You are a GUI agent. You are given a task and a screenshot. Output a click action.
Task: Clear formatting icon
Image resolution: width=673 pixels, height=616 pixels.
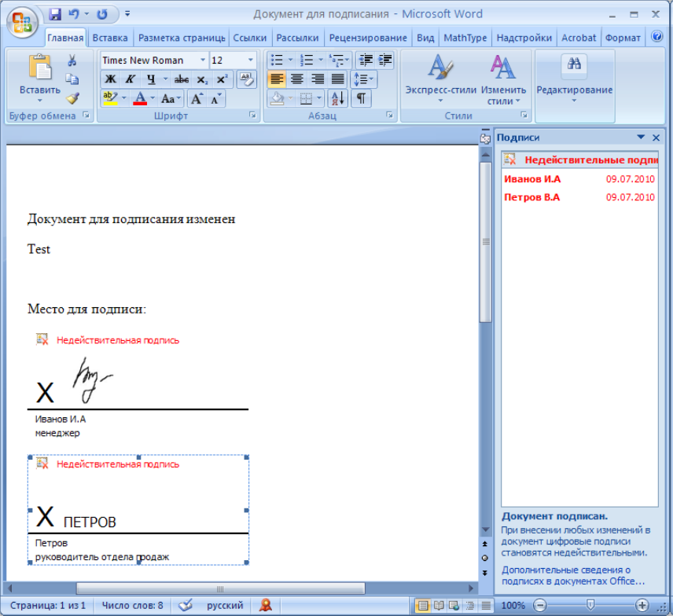point(247,79)
